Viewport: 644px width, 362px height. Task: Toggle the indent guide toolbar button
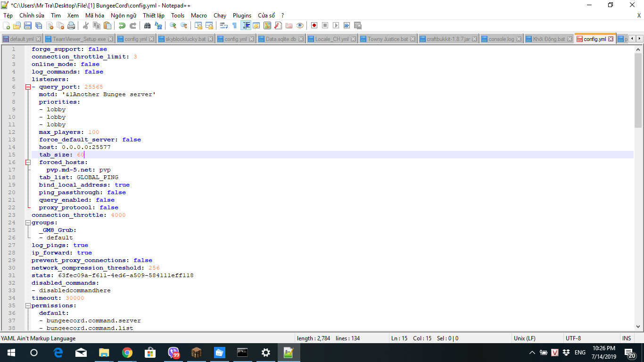coord(246,25)
